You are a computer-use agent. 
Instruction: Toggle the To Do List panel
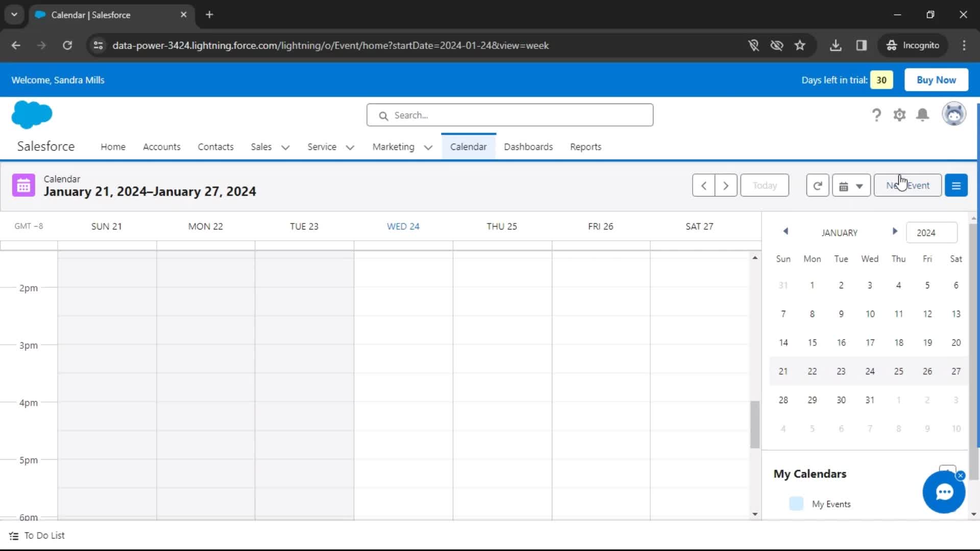pyautogui.click(x=37, y=535)
